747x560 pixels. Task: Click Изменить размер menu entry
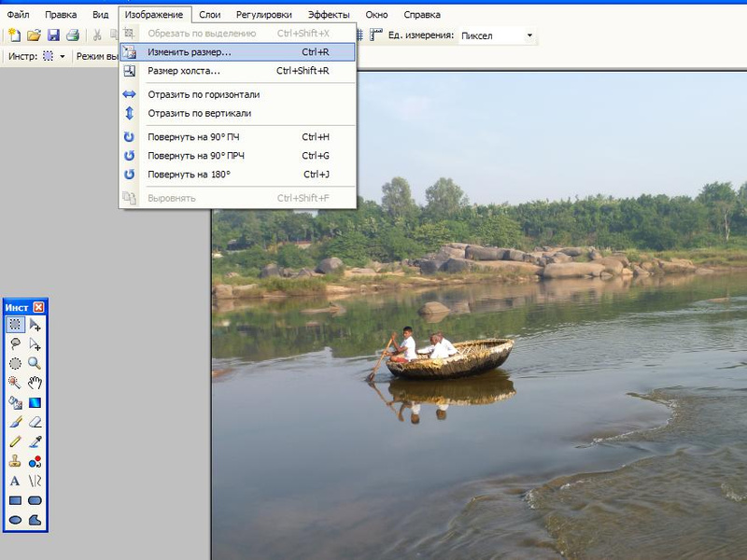190,52
